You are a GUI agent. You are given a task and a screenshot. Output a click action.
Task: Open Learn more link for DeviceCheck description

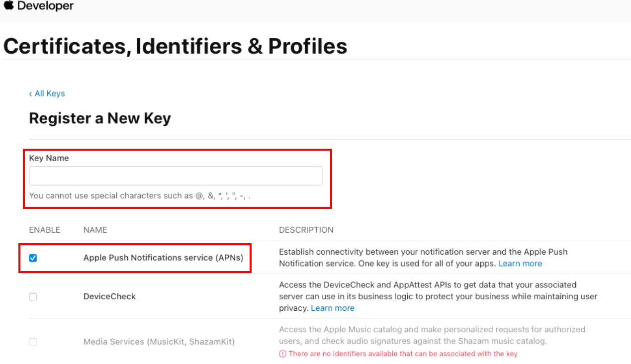(x=333, y=308)
